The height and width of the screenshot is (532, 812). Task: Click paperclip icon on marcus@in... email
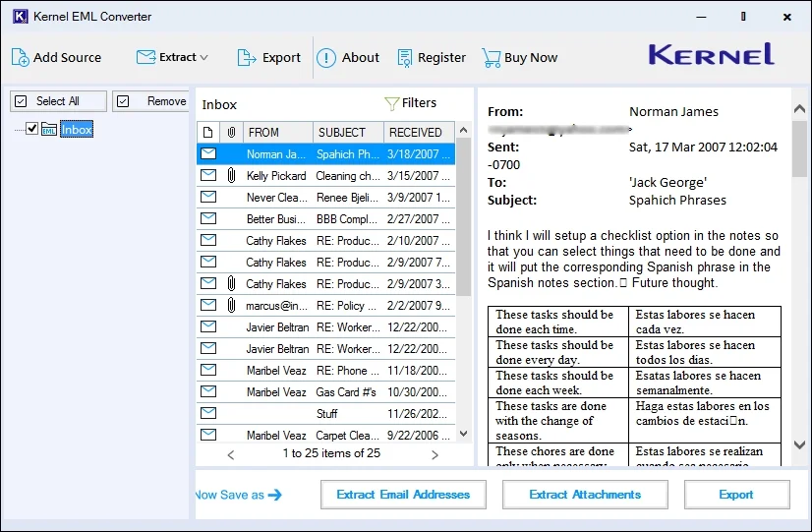[231, 305]
